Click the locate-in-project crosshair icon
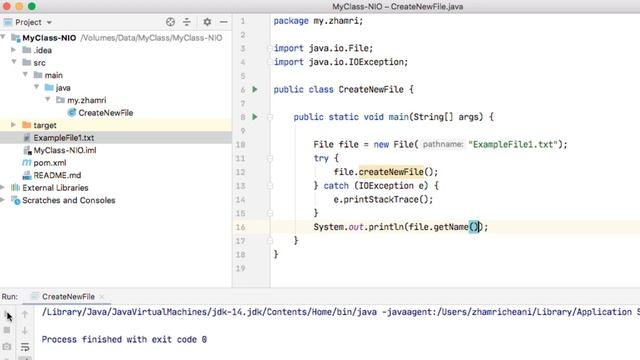640x360 pixels. [170, 22]
